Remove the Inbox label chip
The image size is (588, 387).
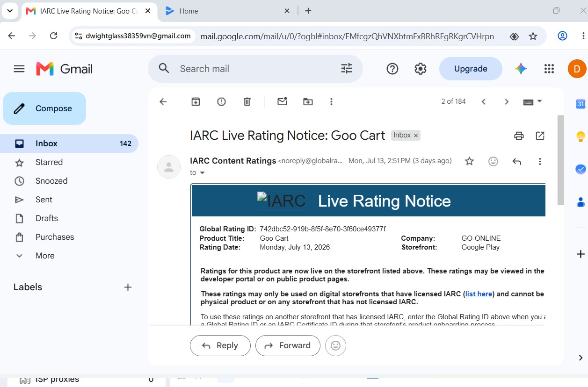[x=416, y=136]
